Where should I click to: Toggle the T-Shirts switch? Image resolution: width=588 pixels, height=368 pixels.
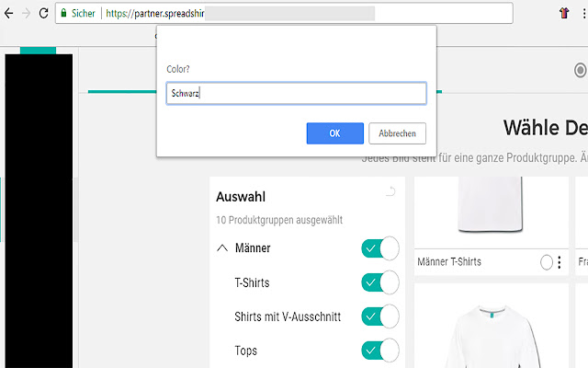pos(379,282)
